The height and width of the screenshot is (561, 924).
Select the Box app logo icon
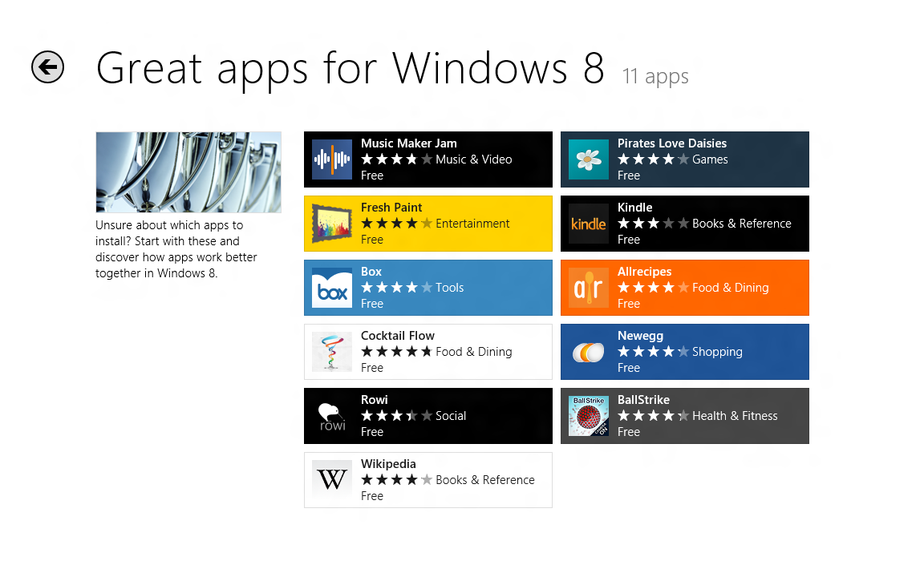(x=332, y=287)
